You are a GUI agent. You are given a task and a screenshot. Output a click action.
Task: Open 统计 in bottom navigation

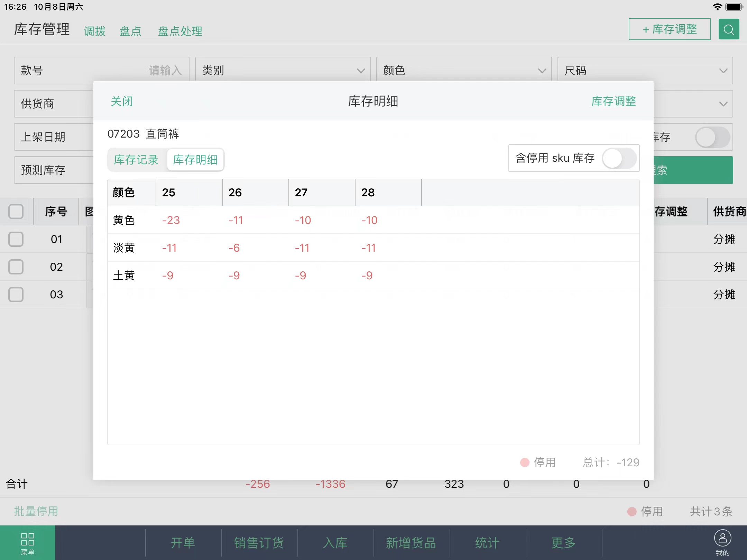(x=487, y=543)
